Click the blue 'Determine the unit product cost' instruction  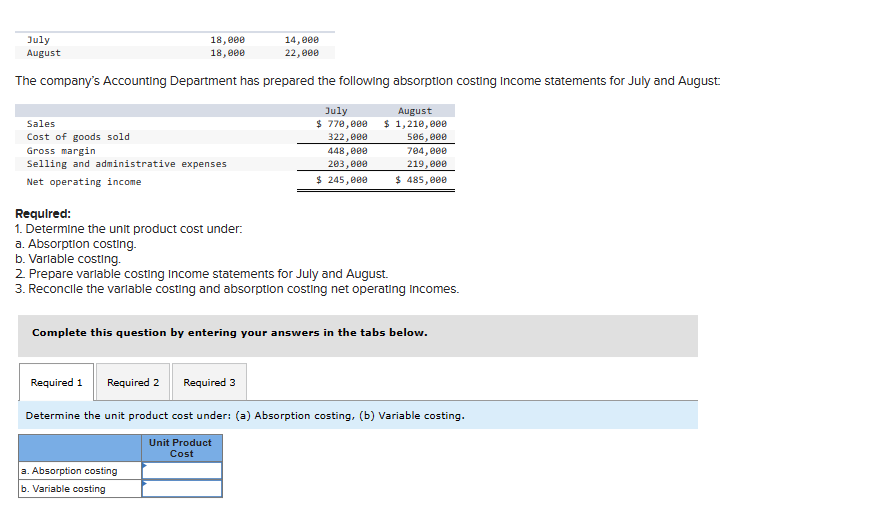(x=358, y=415)
